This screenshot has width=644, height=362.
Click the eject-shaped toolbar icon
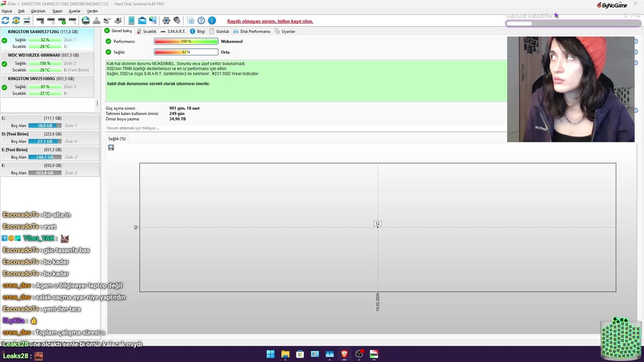(97, 21)
